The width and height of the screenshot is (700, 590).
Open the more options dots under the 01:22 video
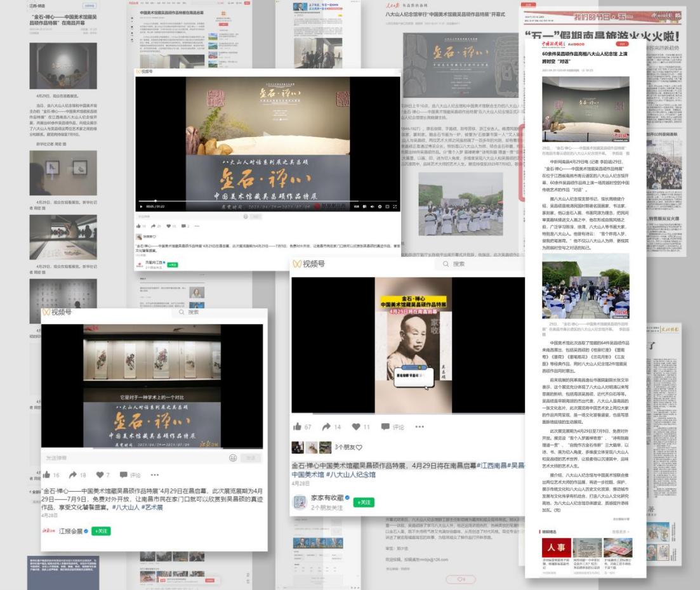pos(197,226)
